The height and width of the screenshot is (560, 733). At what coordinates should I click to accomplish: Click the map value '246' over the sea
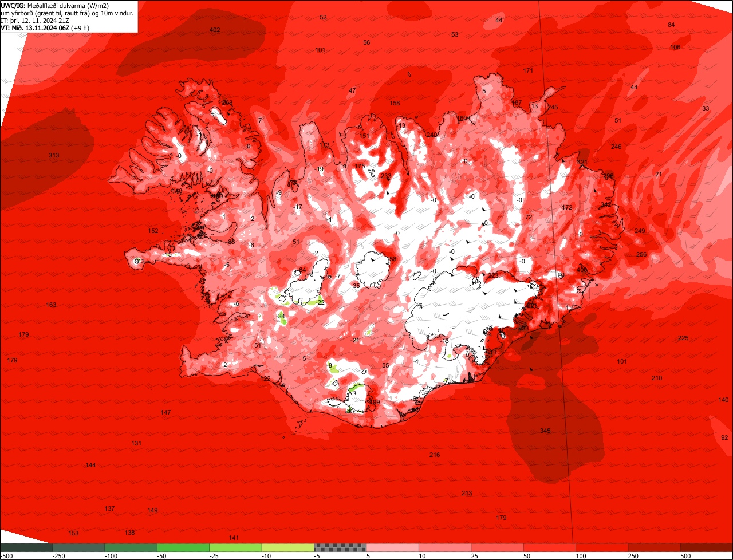pyautogui.click(x=616, y=147)
